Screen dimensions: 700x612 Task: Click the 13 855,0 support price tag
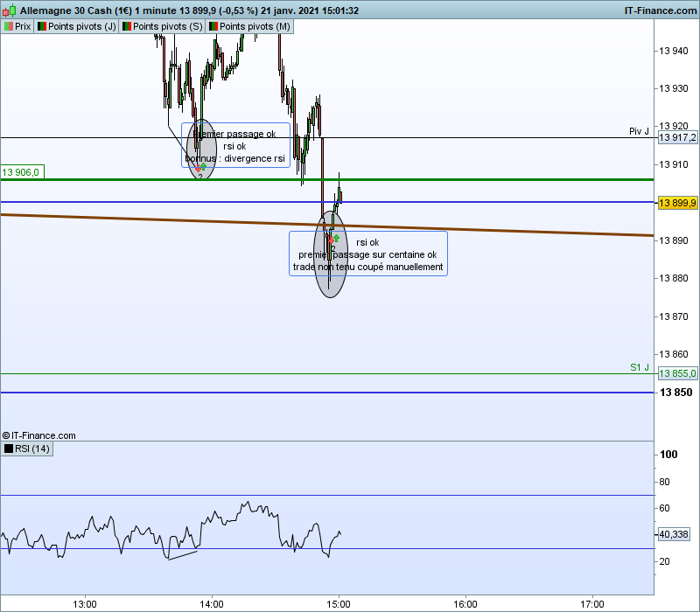[x=677, y=373]
